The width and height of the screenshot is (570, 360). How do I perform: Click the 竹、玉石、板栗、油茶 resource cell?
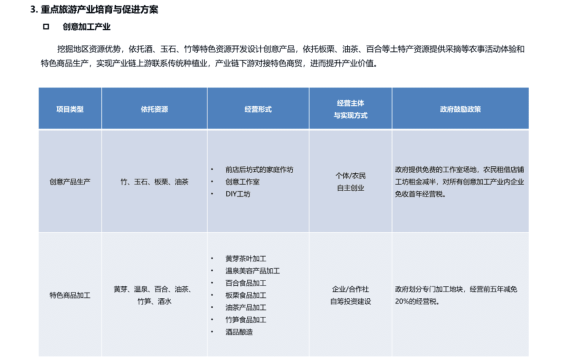[154, 181]
